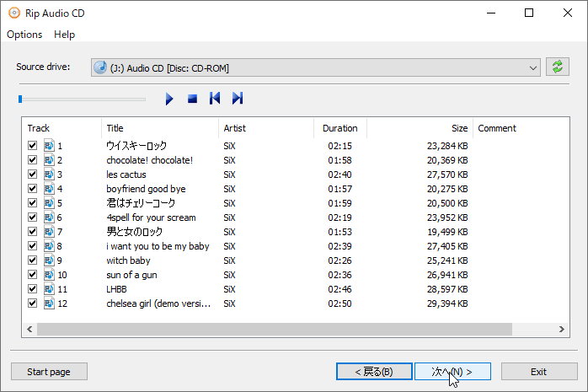Viewport: 588px width, 392px height.
Task: Start playback with the Play button
Action: pyautogui.click(x=169, y=99)
